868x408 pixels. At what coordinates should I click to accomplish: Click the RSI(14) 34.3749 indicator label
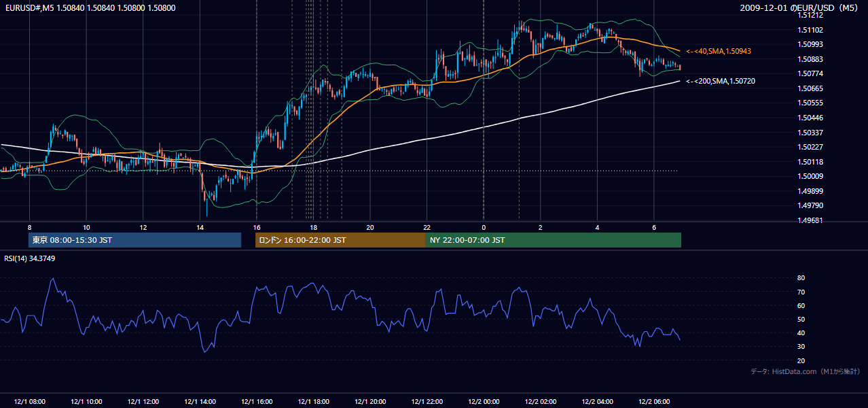point(30,258)
